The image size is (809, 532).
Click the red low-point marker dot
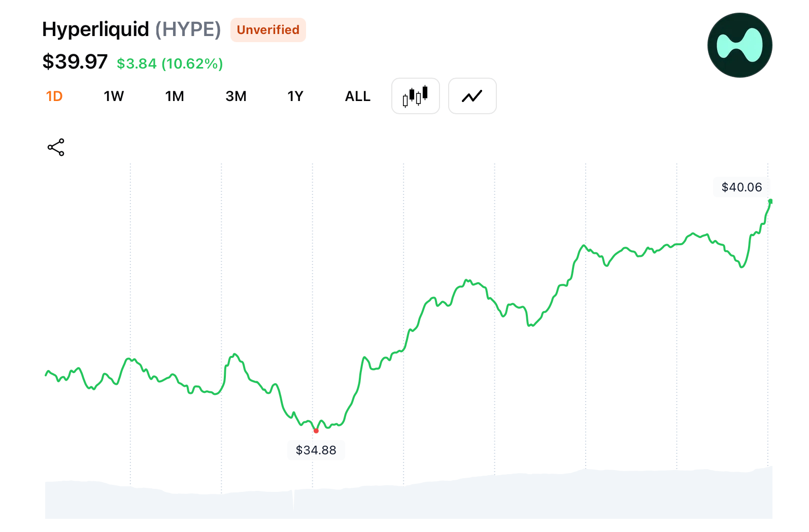(x=316, y=431)
